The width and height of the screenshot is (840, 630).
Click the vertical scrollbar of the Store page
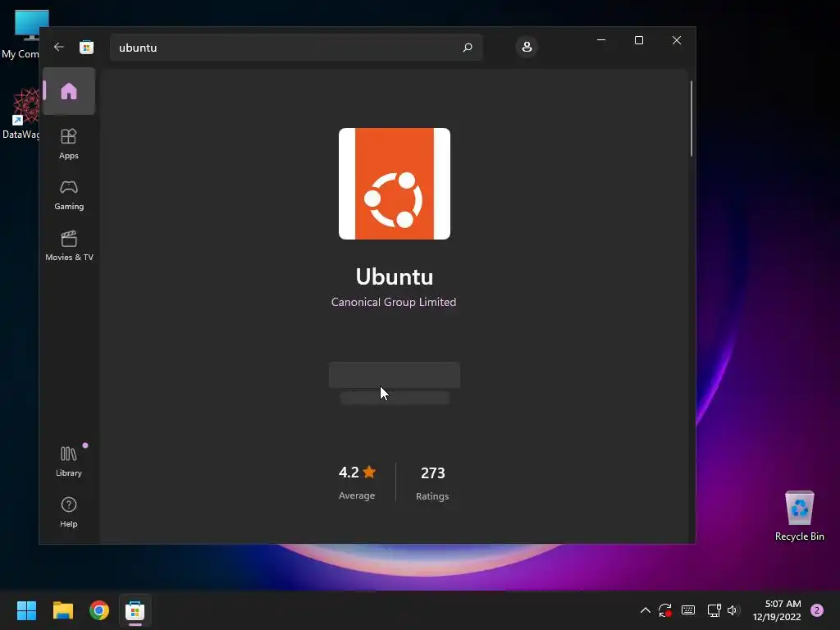click(x=692, y=118)
